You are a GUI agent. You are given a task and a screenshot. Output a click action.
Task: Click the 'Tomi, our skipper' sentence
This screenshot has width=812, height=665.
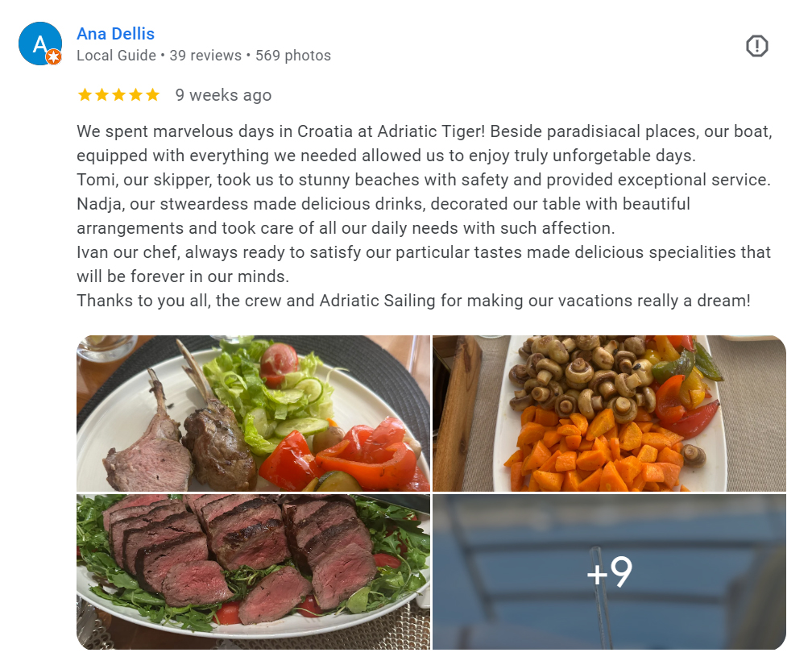tap(424, 180)
